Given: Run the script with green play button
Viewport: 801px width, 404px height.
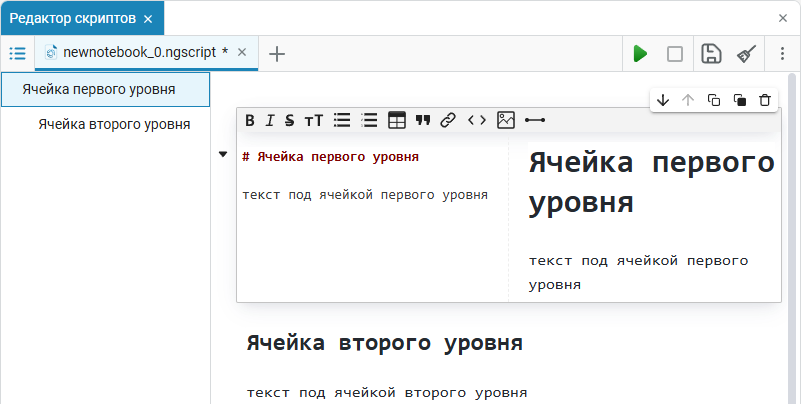Looking at the screenshot, I should [640, 53].
